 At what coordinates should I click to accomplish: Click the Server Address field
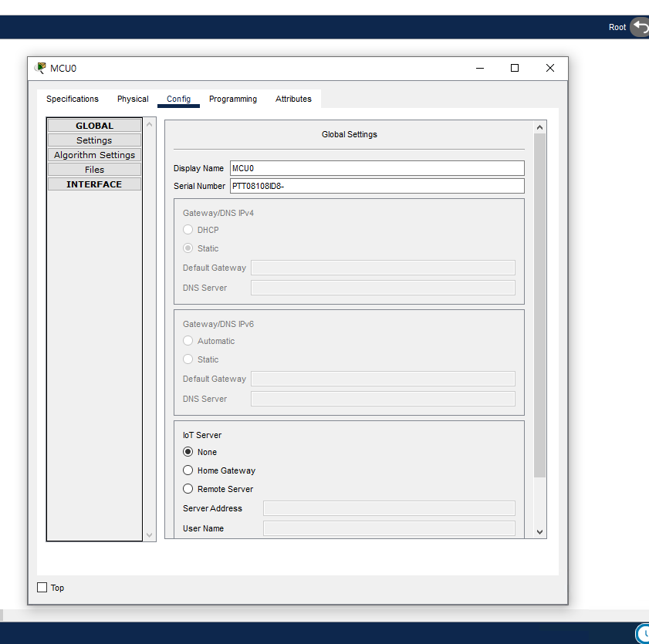tap(389, 508)
